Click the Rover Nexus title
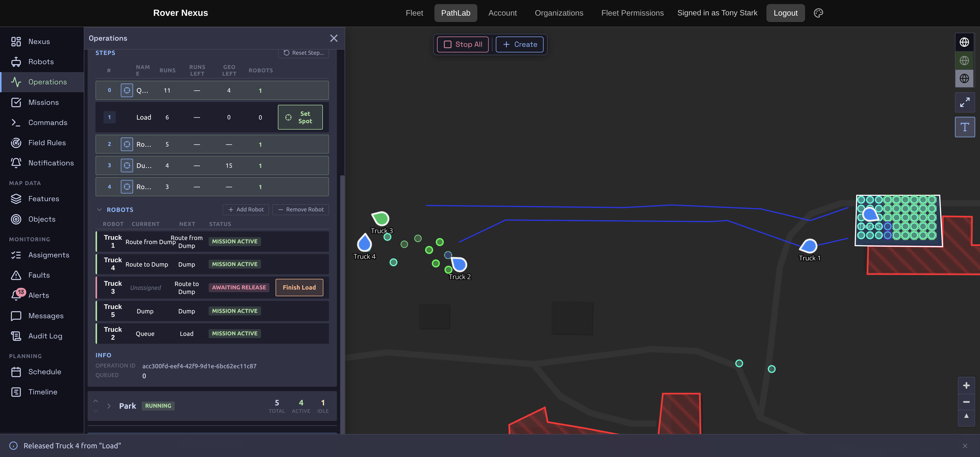The height and width of the screenshot is (457, 980). (x=180, y=13)
